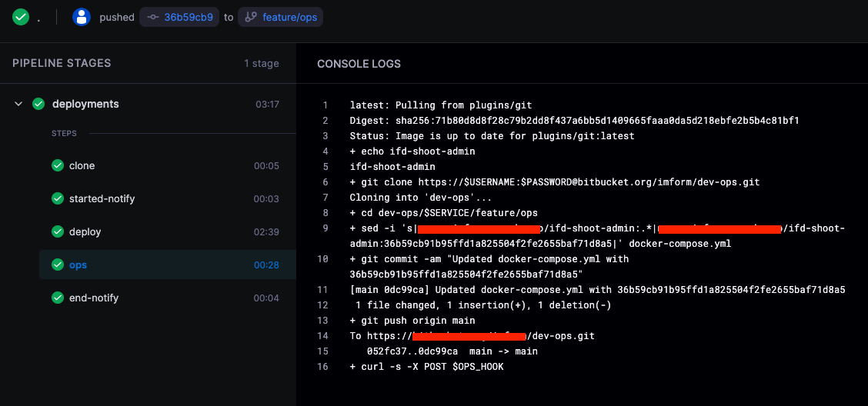Collapse the deployments stage chevron

coord(18,104)
